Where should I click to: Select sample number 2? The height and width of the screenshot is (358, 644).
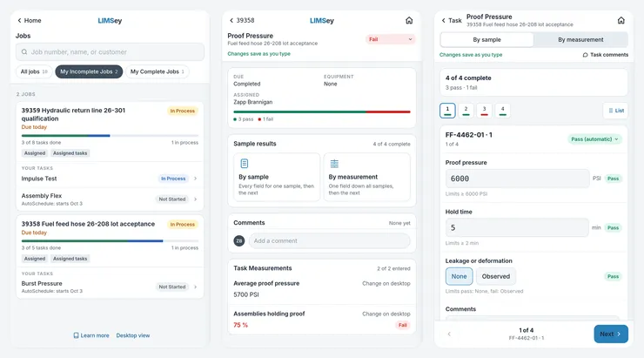tap(466, 110)
